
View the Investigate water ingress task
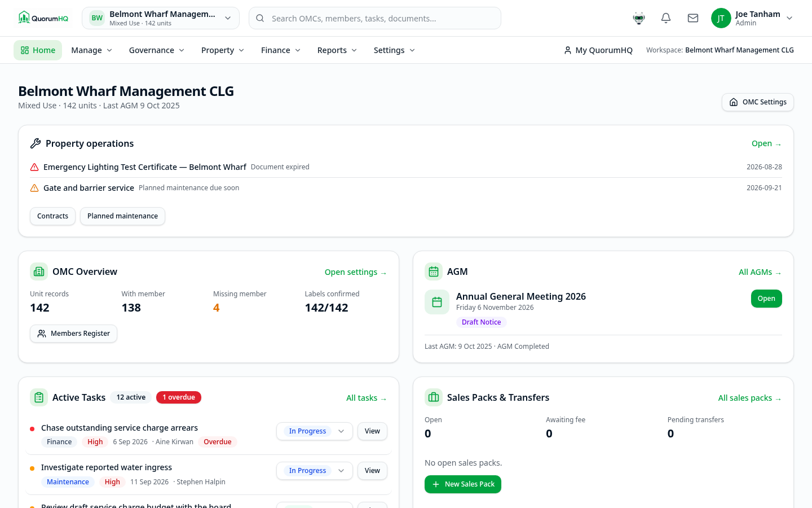372,471
